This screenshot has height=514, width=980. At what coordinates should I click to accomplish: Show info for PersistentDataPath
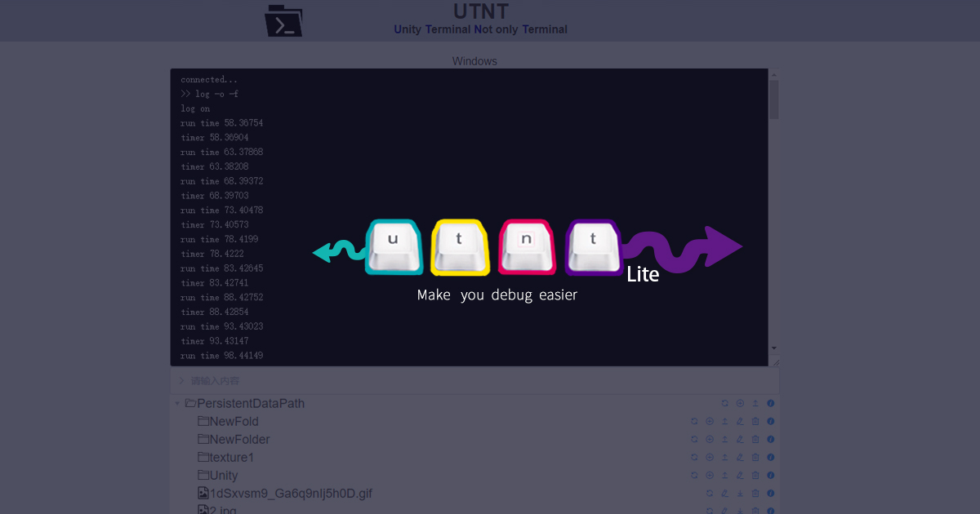click(x=770, y=403)
